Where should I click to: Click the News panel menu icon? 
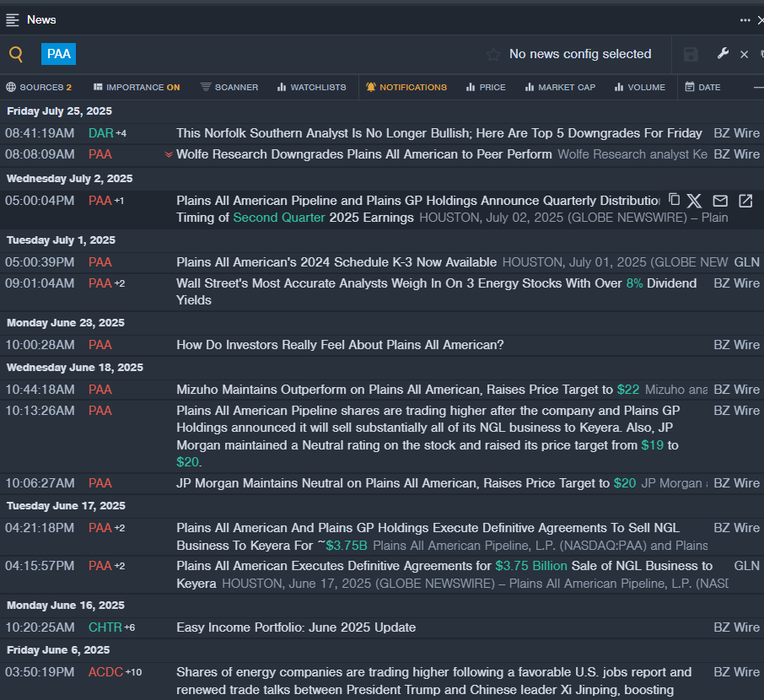click(x=12, y=20)
